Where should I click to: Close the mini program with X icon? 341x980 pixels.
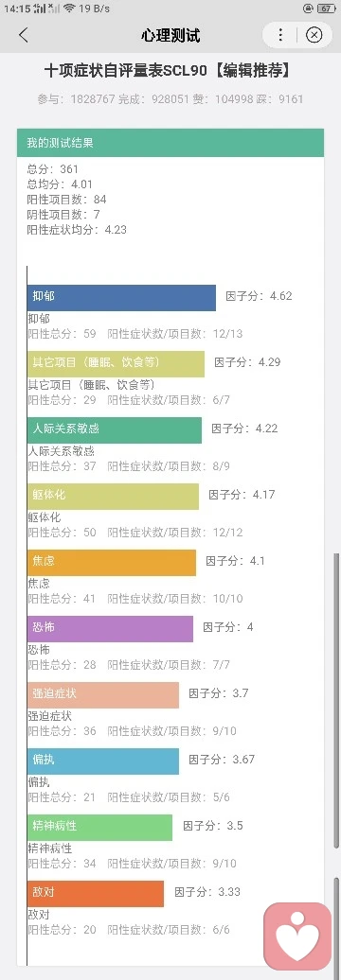coord(314,34)
